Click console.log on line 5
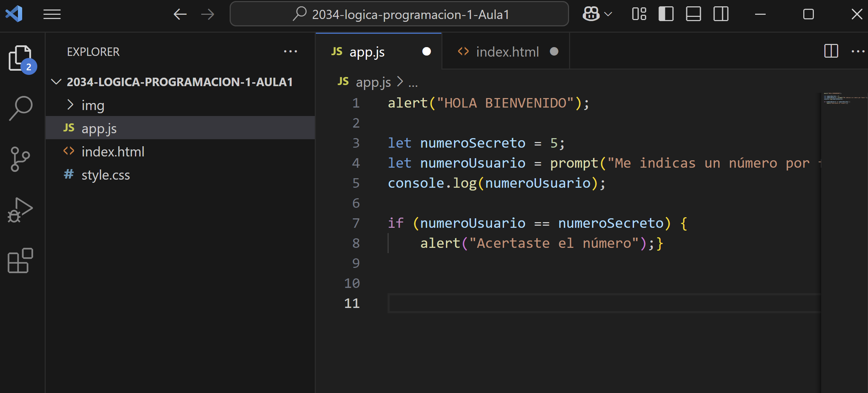The width and height of the screenshot is (868, 393). tap(432, 183)
